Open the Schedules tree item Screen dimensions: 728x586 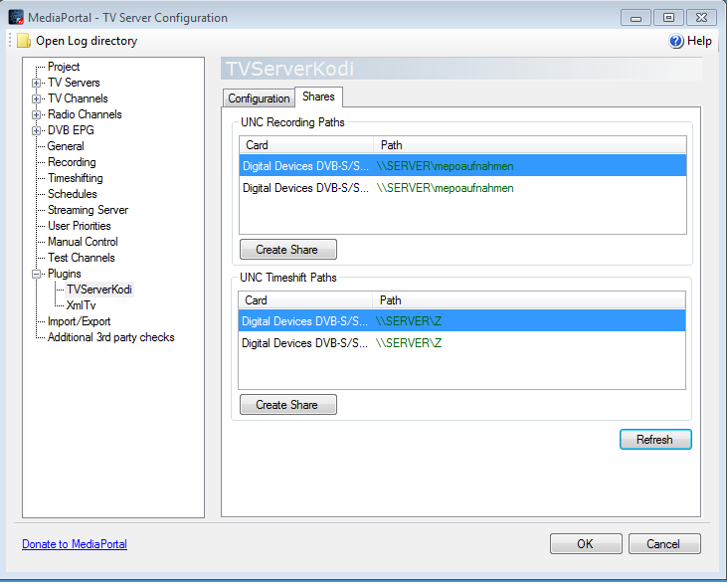tap(72, 194)
